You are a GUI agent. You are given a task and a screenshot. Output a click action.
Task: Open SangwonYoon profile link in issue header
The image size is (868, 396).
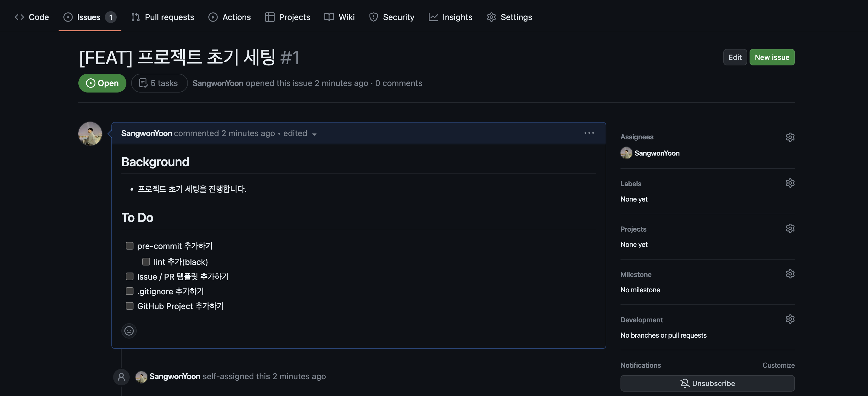[218, 83]
